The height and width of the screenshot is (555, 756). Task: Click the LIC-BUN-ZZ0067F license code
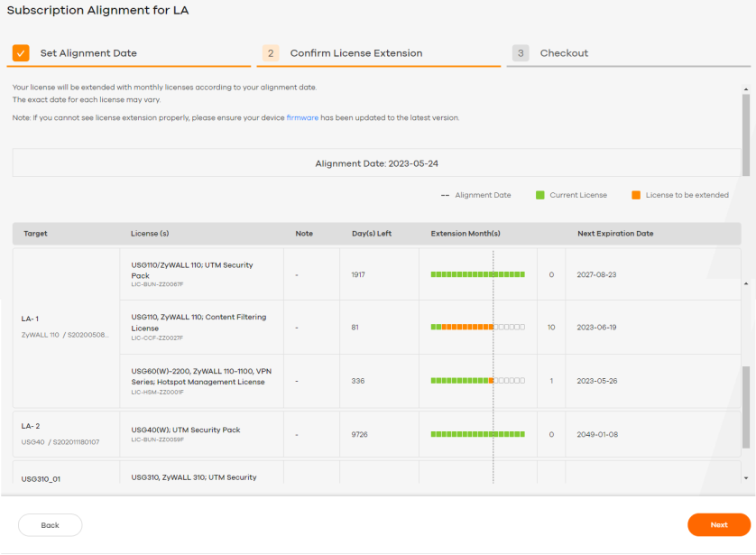click(x=157, y=284)
